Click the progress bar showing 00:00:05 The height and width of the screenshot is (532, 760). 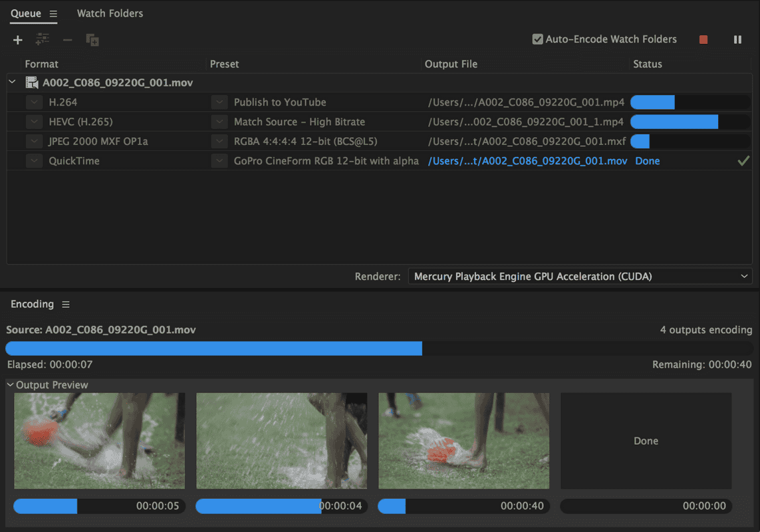tap(99, 506)
